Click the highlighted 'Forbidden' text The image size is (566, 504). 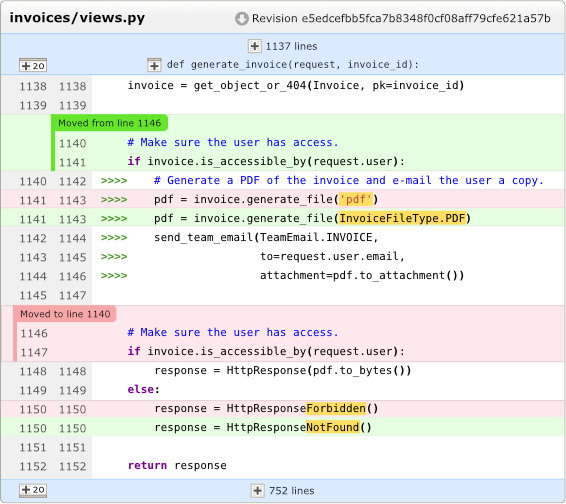[x=336, y=409]
